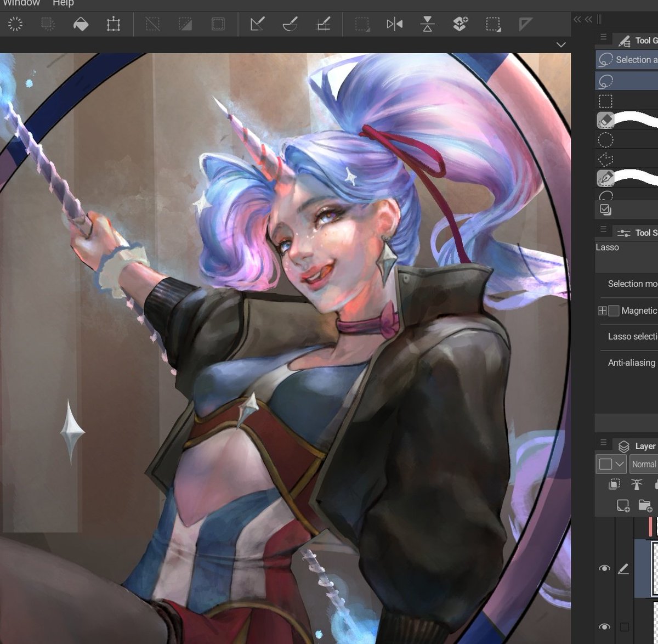
Task: Expand the Magnetic option plus box
Action: 602,311
